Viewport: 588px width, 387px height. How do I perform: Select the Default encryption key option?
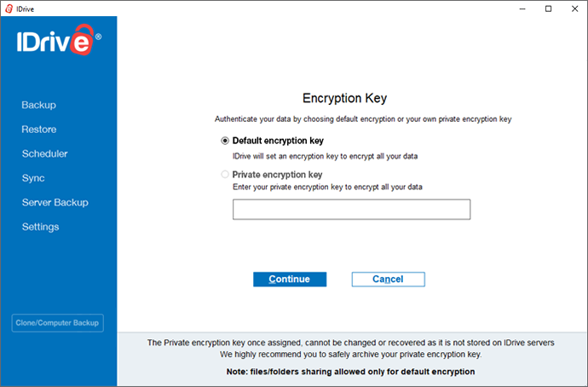(225, 141)
